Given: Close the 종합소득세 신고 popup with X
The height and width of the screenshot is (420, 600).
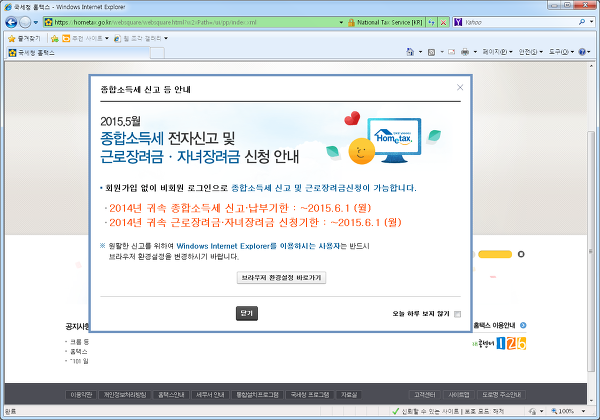Looking at the screenshot, I should pos(460,88).
